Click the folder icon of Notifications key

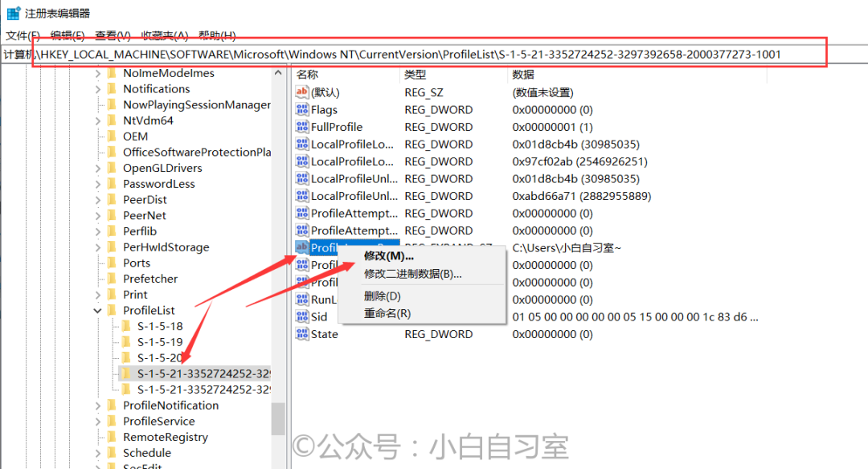113,88
